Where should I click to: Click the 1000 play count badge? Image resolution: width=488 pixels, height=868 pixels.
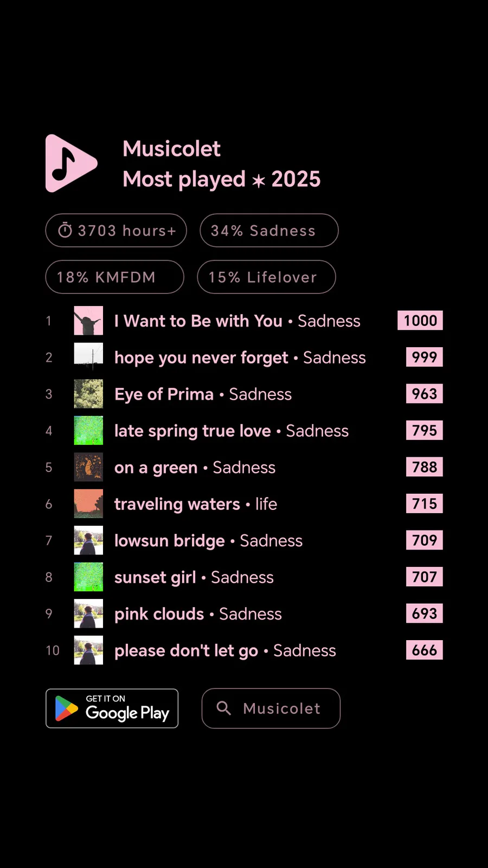[x=420, y=321]
